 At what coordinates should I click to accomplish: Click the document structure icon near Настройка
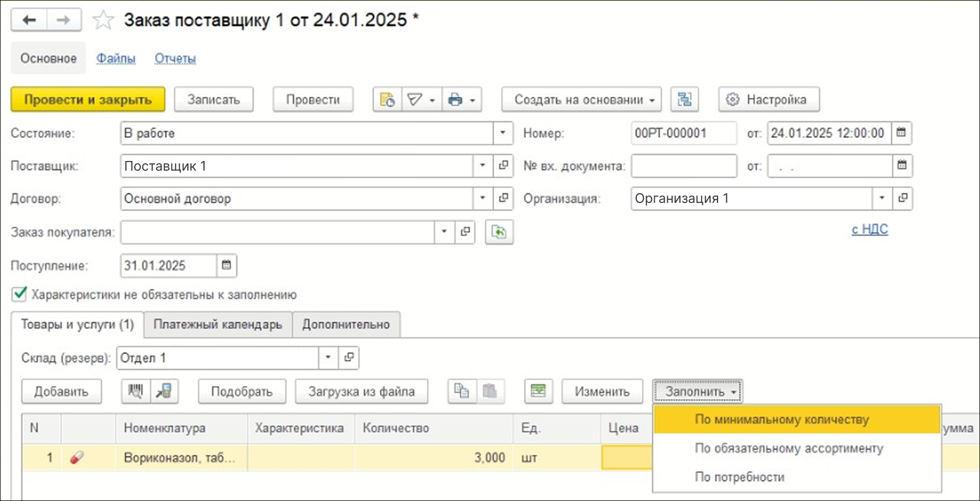(x=684, y=100)
